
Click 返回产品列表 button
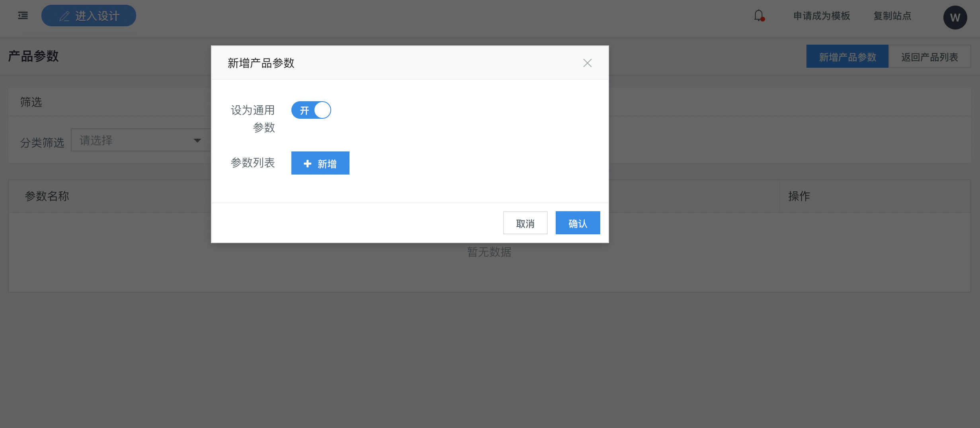(929, 56)
